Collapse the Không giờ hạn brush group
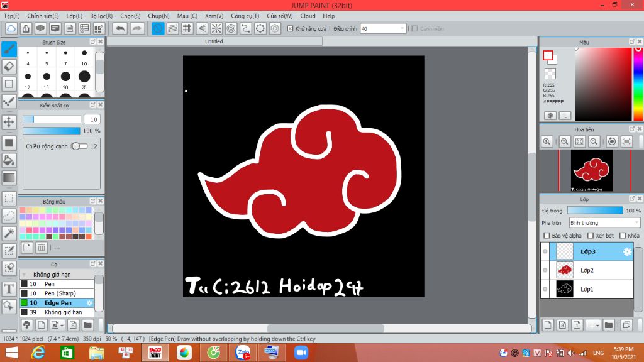Screen dimensions: 644x362 pos(25,274)
